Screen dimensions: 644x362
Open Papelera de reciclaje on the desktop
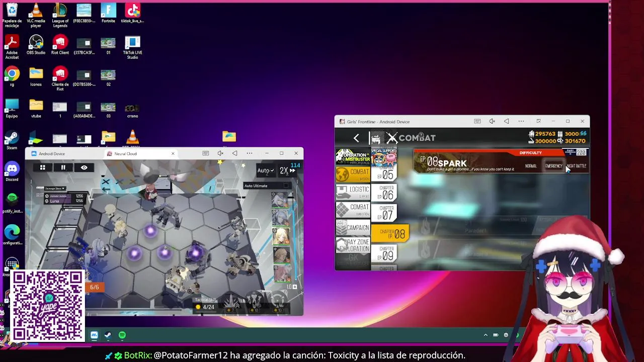pos(12,15)
